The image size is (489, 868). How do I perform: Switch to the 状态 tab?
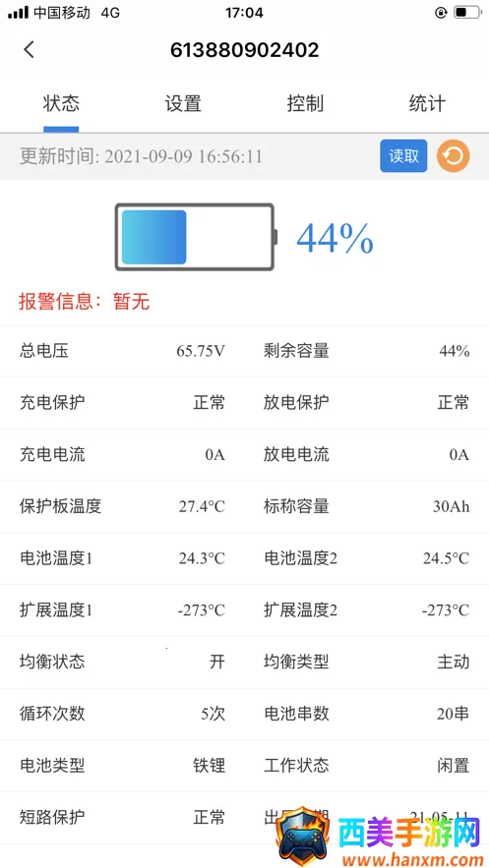click(61, 103)
